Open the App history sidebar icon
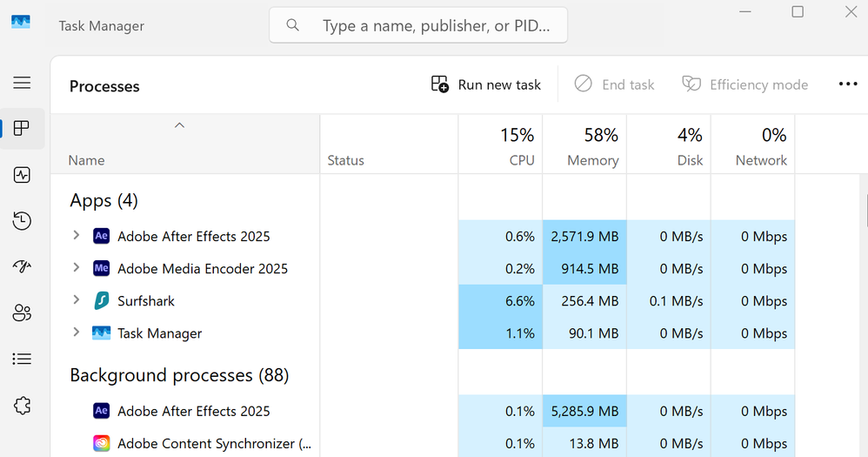The width and height of the screenshot is (868, 457). point(22,220)
